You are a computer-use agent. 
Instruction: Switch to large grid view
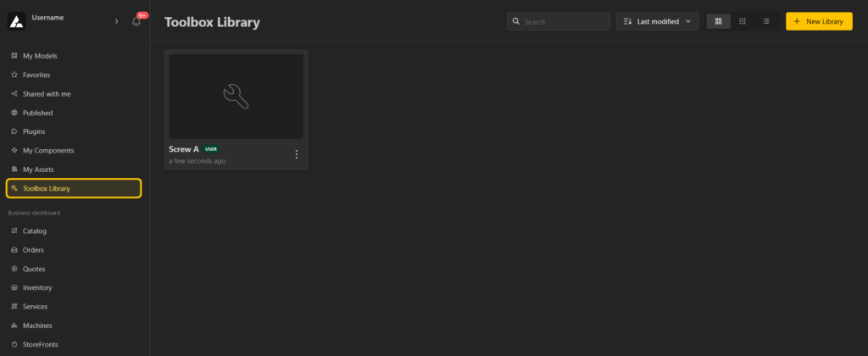pyautogui.click(x=719, y=21)
